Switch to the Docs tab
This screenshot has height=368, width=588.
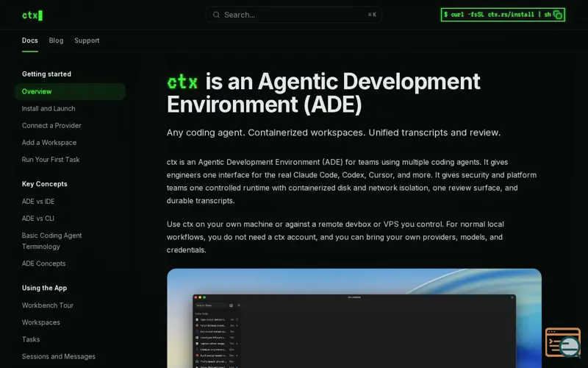pyautogui.click(x=29, y=40)
